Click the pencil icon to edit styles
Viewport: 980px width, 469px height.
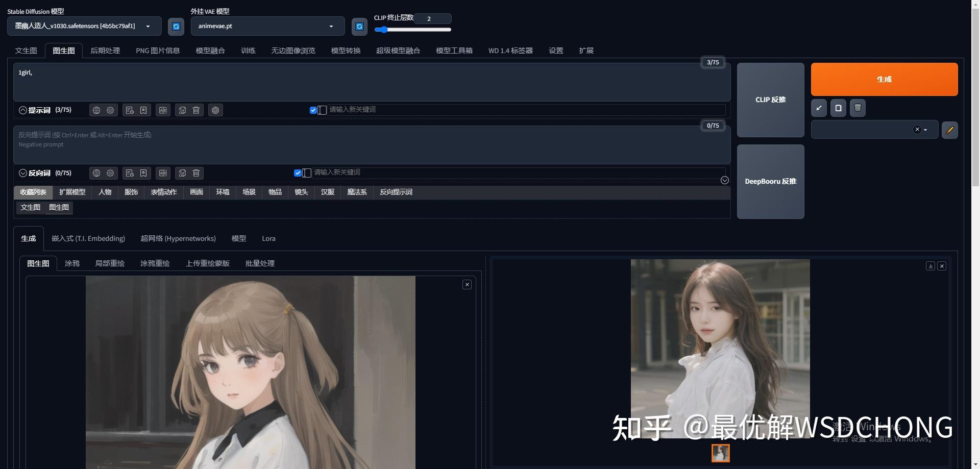tap(949, 130)
